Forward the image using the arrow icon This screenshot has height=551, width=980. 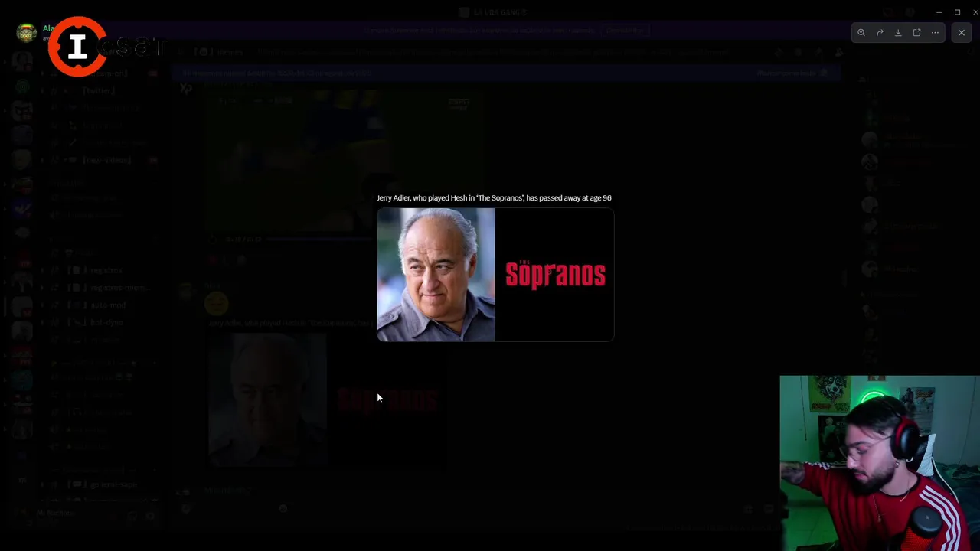[x=880, y=33]
